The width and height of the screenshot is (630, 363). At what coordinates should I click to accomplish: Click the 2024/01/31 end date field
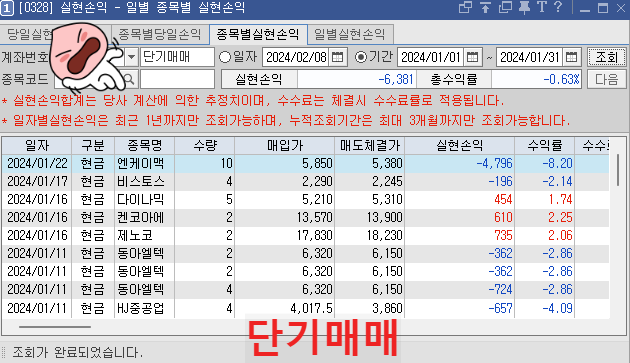click(530, 57)
